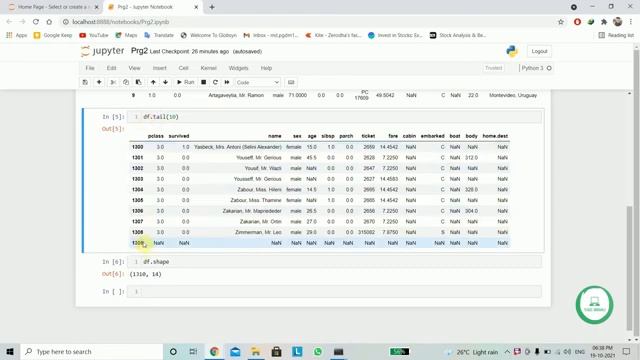The height and width of the screenshot is (360, 640).
Task: Open the File menu
Action: pos(90,68)
